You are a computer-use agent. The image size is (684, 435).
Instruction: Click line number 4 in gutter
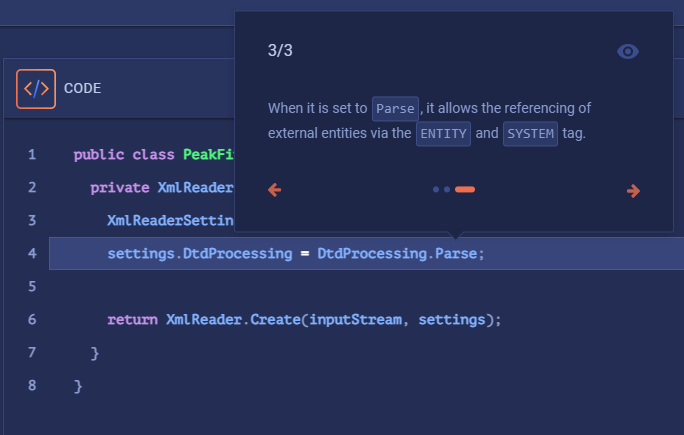[x=32, y=253]
